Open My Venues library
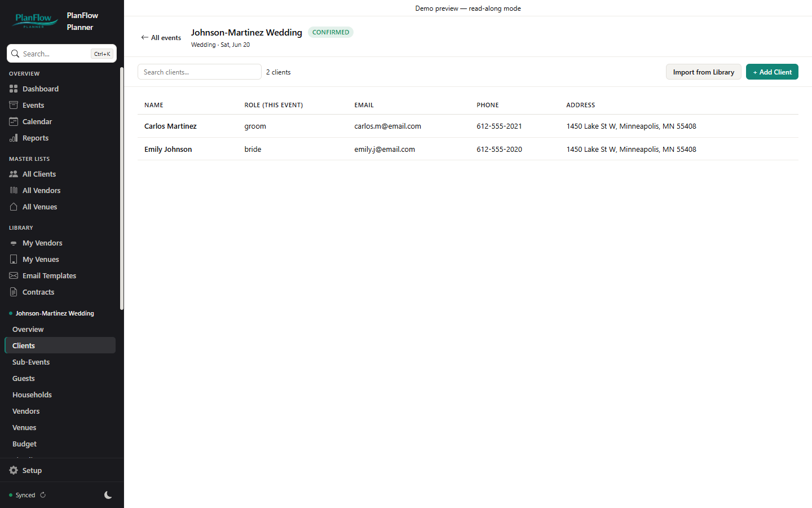The image size is (812, 508). (x=60, y=259)
